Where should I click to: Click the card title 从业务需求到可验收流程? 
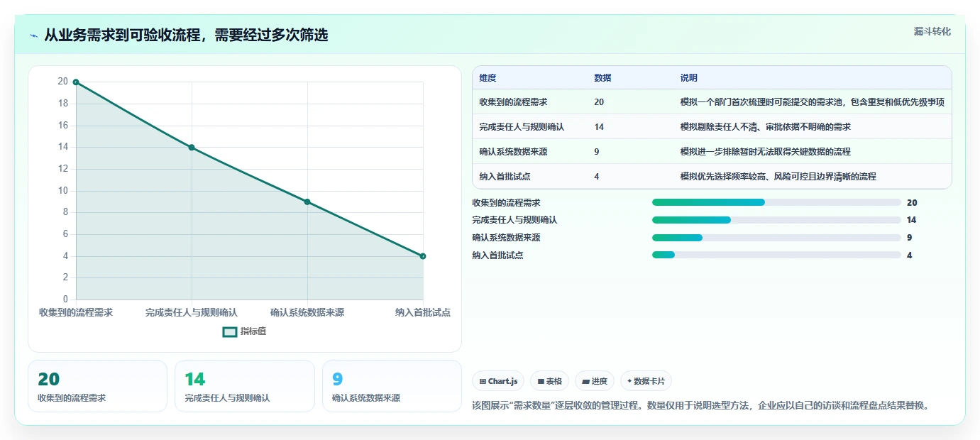[186, 35]
